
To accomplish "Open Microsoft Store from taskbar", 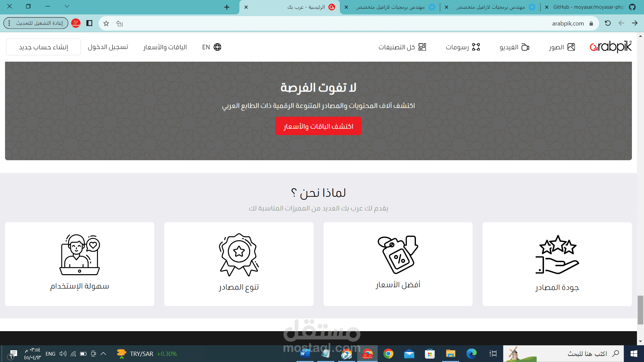I will click(430, 354).
